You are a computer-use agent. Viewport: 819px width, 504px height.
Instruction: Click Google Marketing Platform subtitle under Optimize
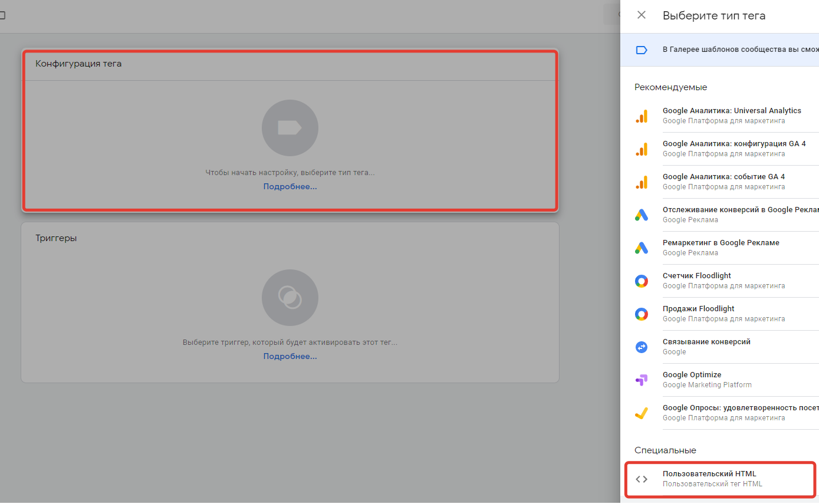[x=707, y=385]
